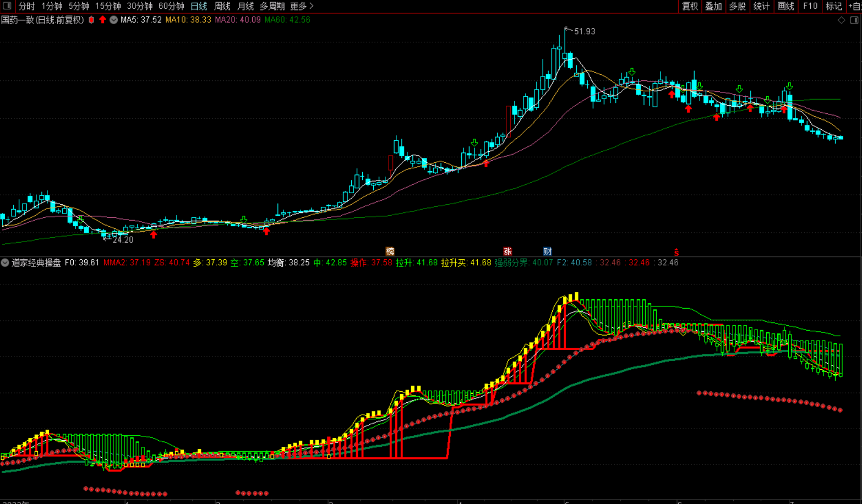Open F10 company information

[x=810, y=6]
